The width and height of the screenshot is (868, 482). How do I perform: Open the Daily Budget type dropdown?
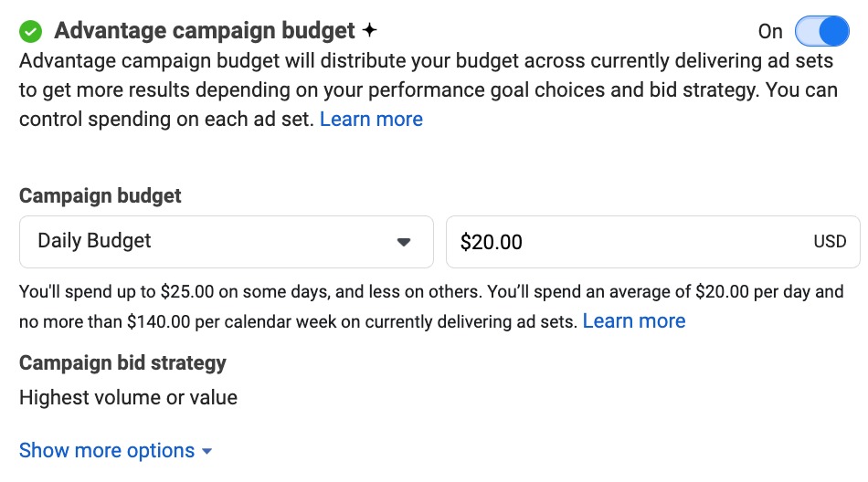[226, 242]
